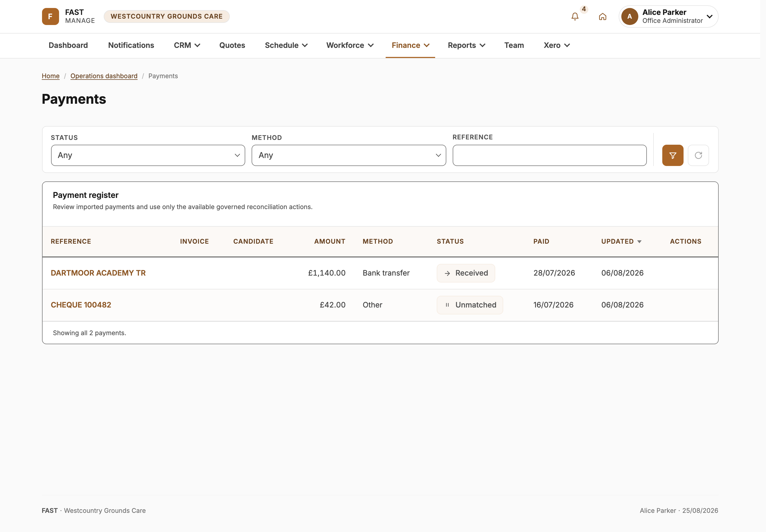766x532 pixels.
Task: Click the FAST Manage logo icon
Action: coord(50,16)
